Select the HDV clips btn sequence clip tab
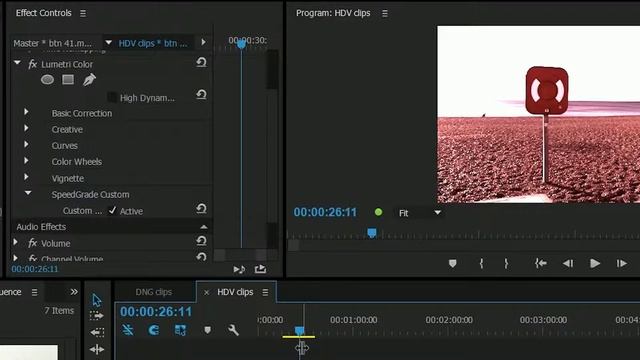Screen dimensions: 640x360 (x=153, y=43)
